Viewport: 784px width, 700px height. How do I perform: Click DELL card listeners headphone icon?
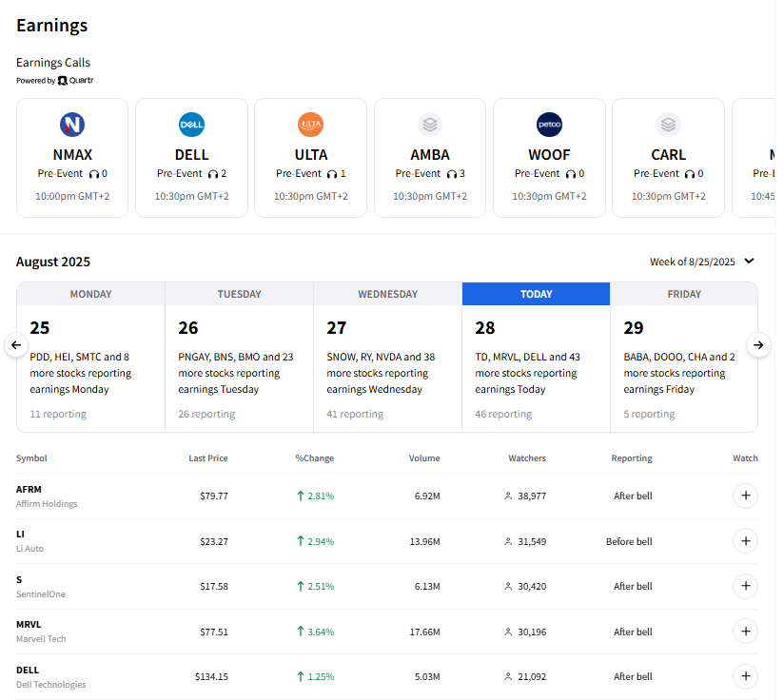(x=213, y=174)
